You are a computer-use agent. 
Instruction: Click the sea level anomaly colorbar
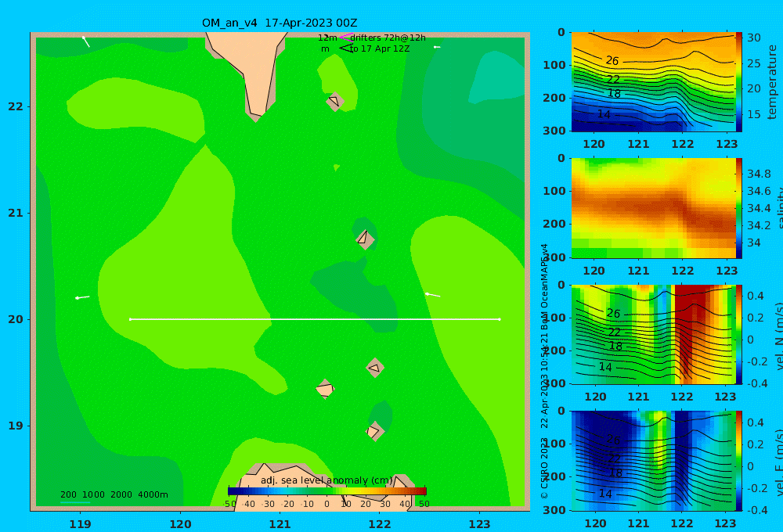pos(327,491)
